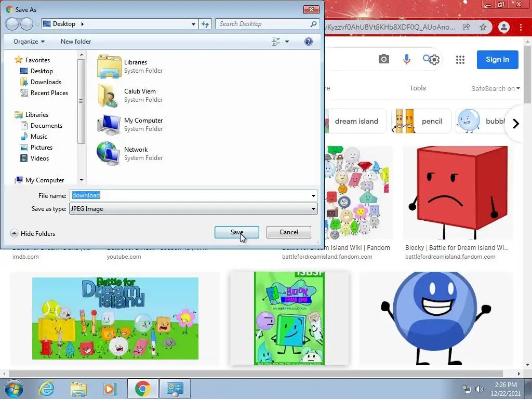Collapse with Hide Folders button
The width and height of the screenshot is (532, 399).
point(33,233)
